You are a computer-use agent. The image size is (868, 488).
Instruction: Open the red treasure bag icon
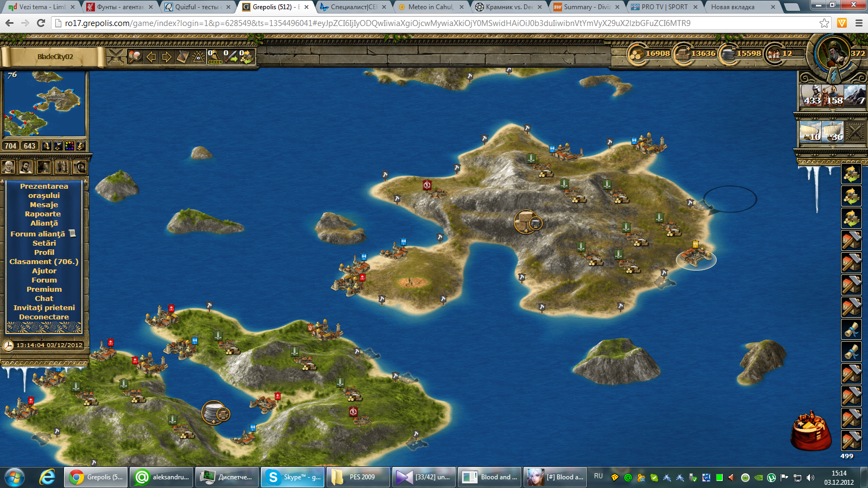(x=811, y=431)
